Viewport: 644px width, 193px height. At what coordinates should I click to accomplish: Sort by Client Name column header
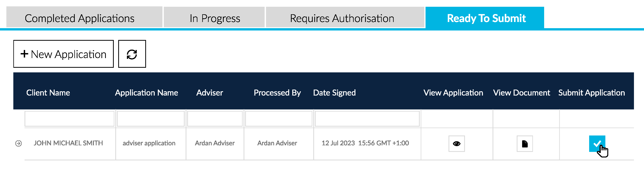(48, 93)
